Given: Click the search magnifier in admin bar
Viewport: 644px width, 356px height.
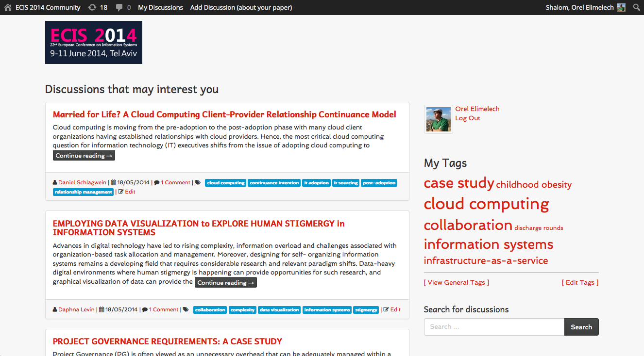Looking at the screenshot, I should pos(637,7).
